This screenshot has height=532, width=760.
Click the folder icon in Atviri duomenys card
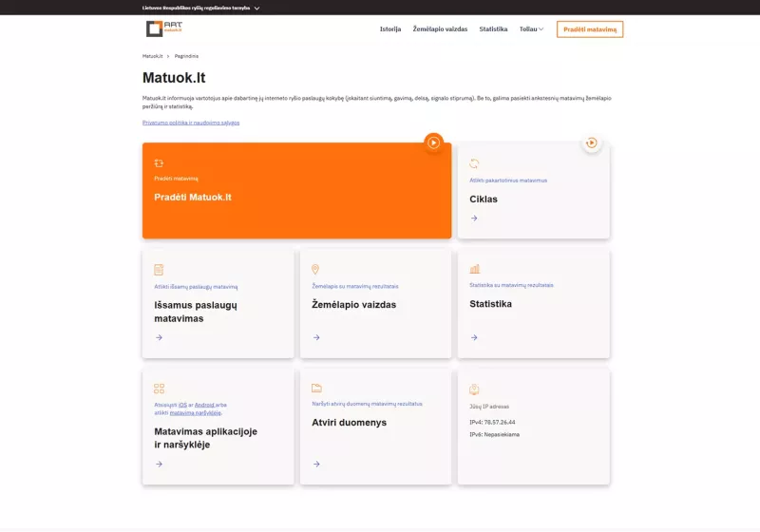(316, 389)
